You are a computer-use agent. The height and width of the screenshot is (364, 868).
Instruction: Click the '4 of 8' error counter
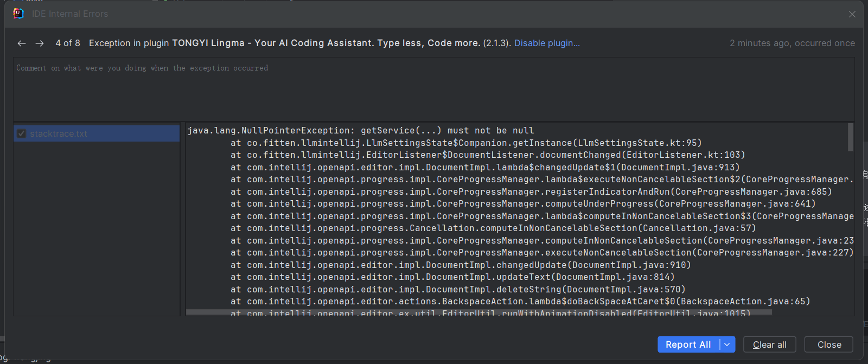point(68,43)
